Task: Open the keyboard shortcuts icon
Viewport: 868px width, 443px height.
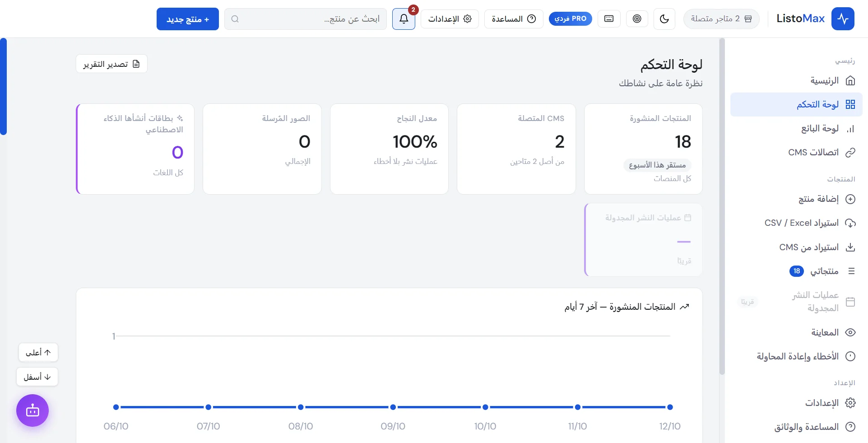Action: point(609,19)
